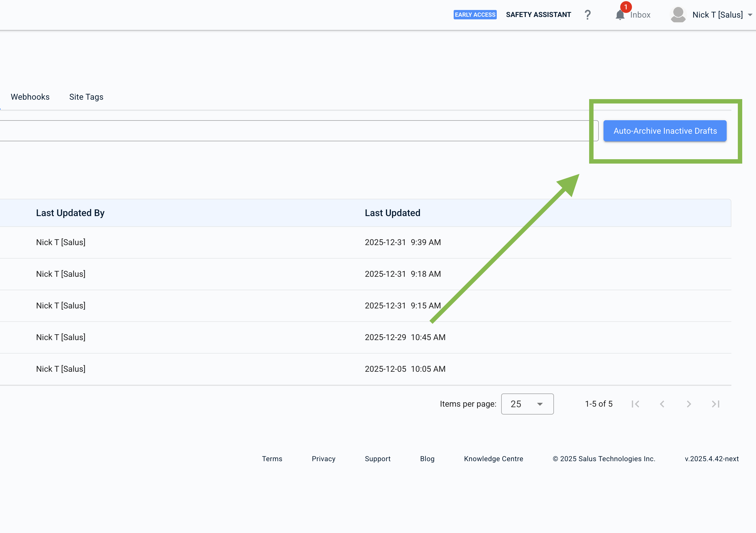The image size is (756, 533).
Task: Click the help question mark icon
Action: coord(587,15)
